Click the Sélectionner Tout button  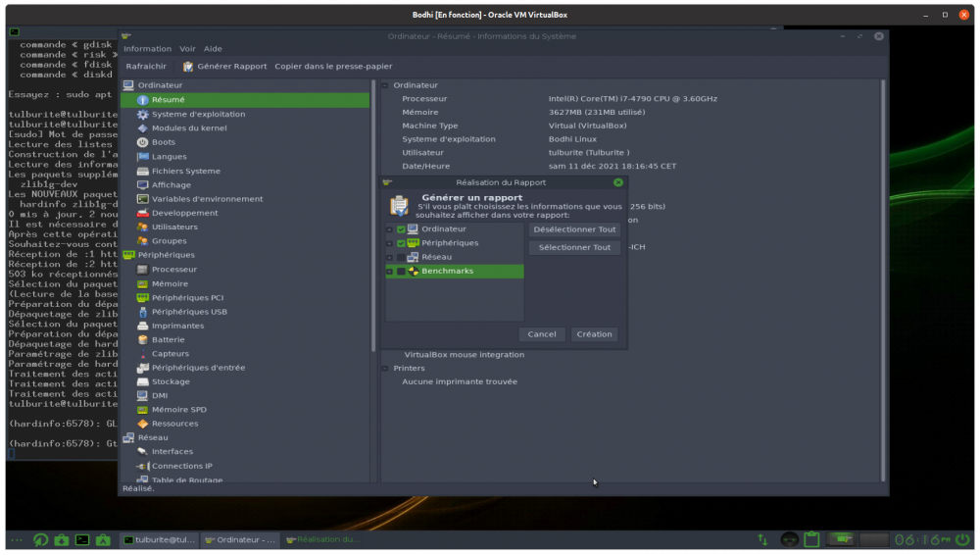[x=574, y=248]
